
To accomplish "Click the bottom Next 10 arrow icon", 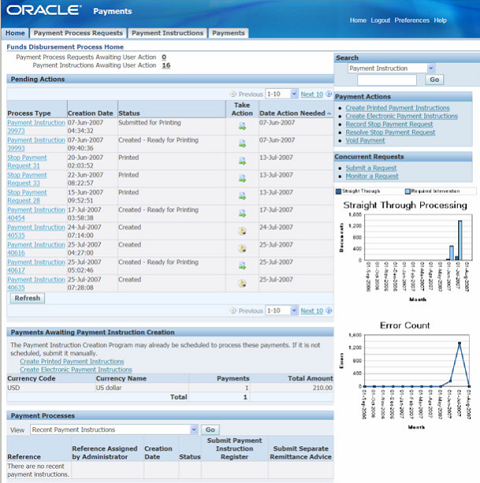I will point(329,311).
